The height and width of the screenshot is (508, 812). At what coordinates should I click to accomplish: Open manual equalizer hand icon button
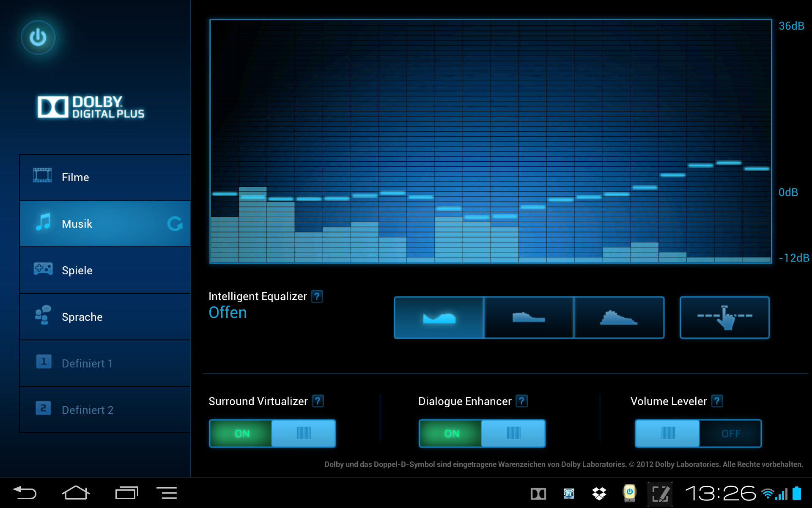724,317
